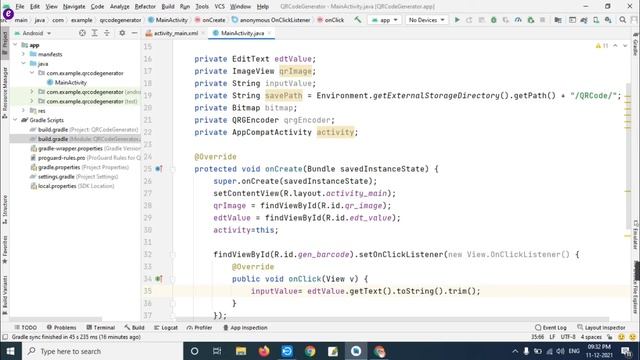Open the No Devices dropdown
Image resolution: width=640 pixels, height=360 pixels.
point(426,20)
